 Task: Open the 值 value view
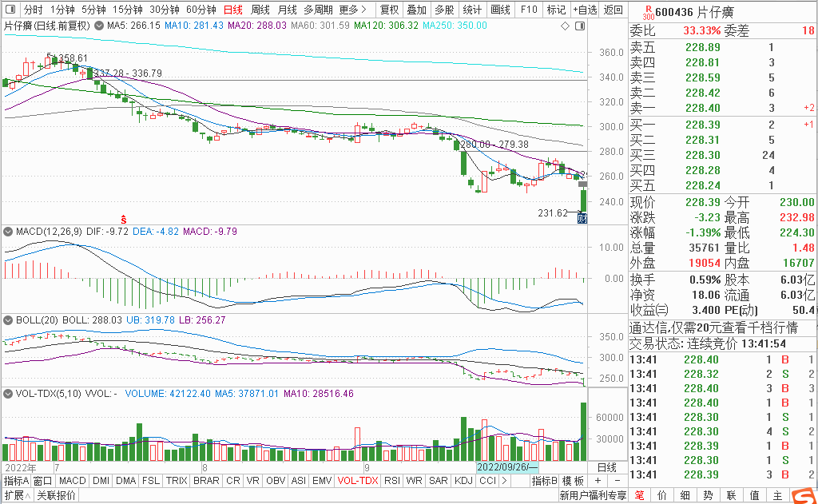[x=754, y=495]
